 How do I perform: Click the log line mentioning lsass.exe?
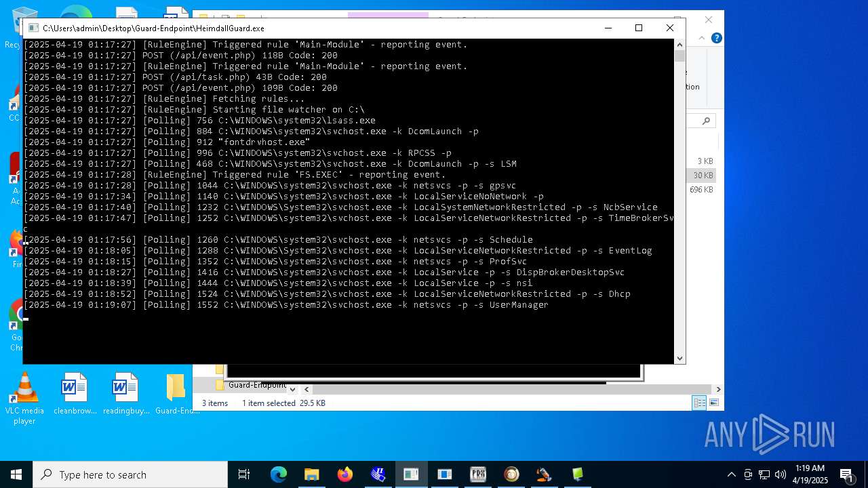point(199,120)
